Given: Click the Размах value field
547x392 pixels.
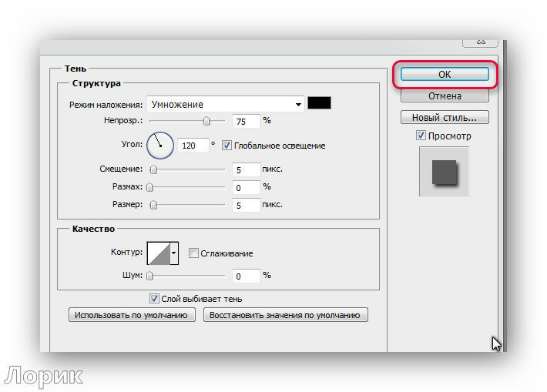Looking at the screenshot, I should [x=247, y=188].
